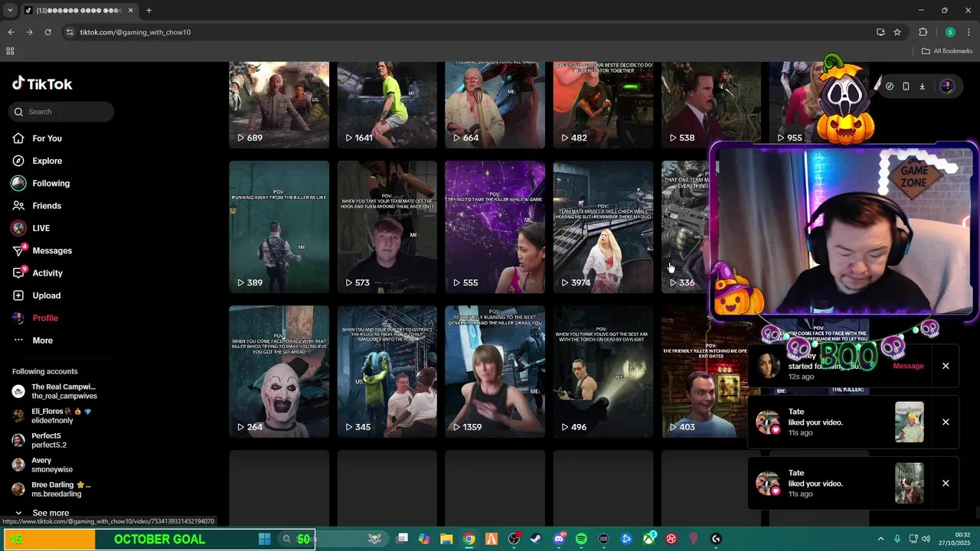The width and height of the screenshot is (980, 551).
Task: Open Spotify from the taskbar
Action: tap(581, 539)
